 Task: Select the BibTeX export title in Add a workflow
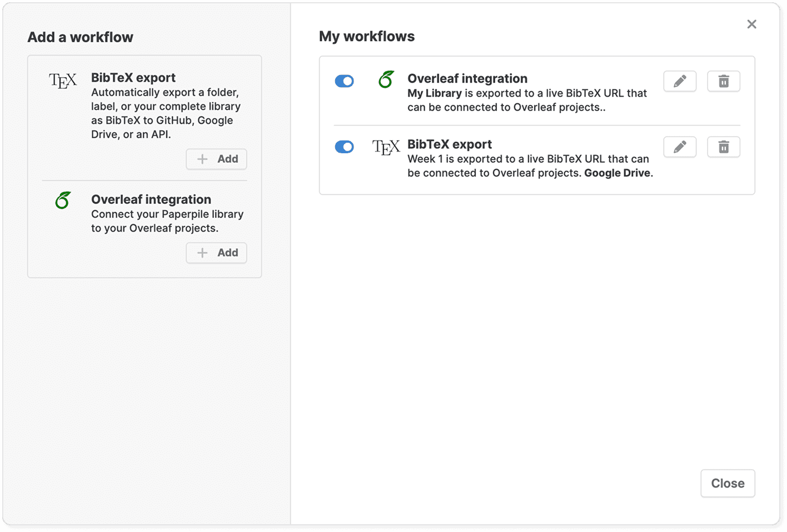tap(133, 78)
